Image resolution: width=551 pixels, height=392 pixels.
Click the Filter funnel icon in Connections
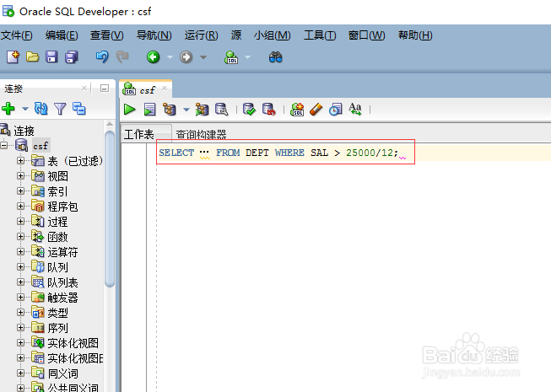[x=60, y=109]
